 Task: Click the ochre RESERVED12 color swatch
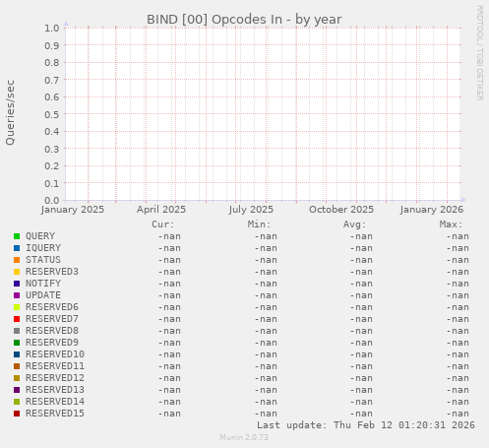(x=17, y=378)
